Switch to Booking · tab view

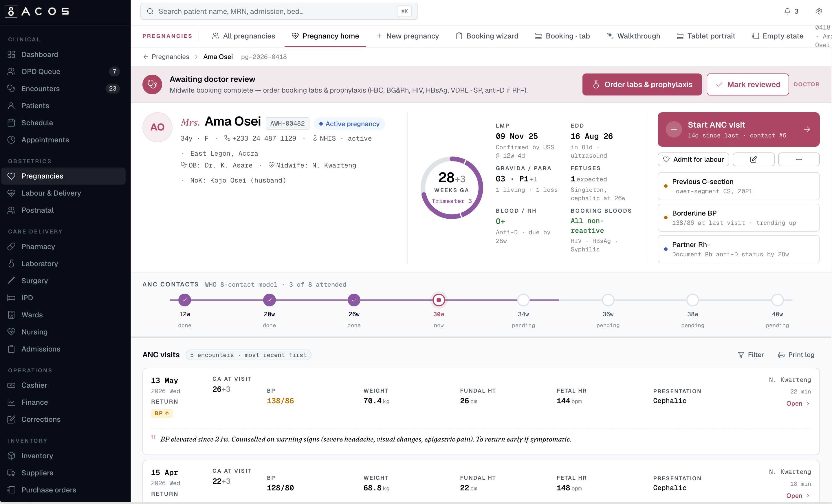[562, 36]
